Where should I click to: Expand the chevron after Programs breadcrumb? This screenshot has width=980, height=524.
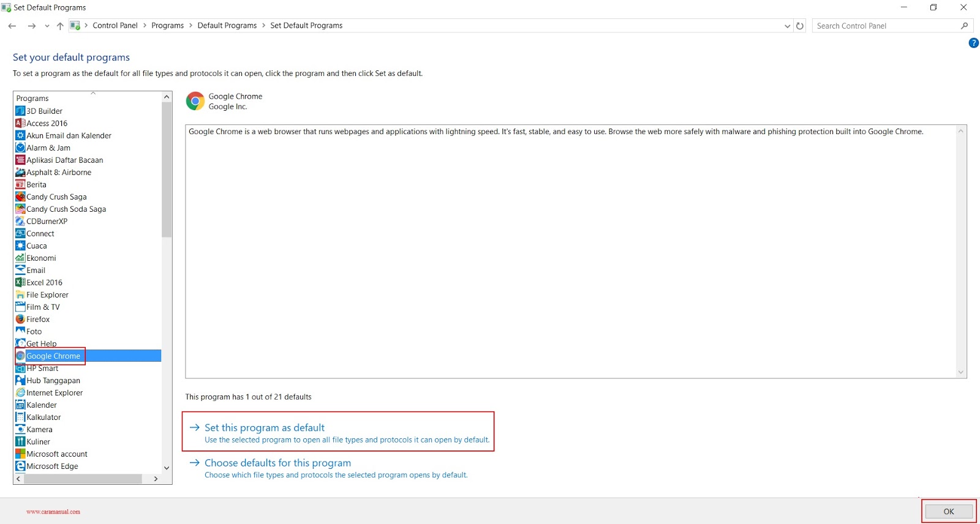pyautogui.click(x=190, y=26)
